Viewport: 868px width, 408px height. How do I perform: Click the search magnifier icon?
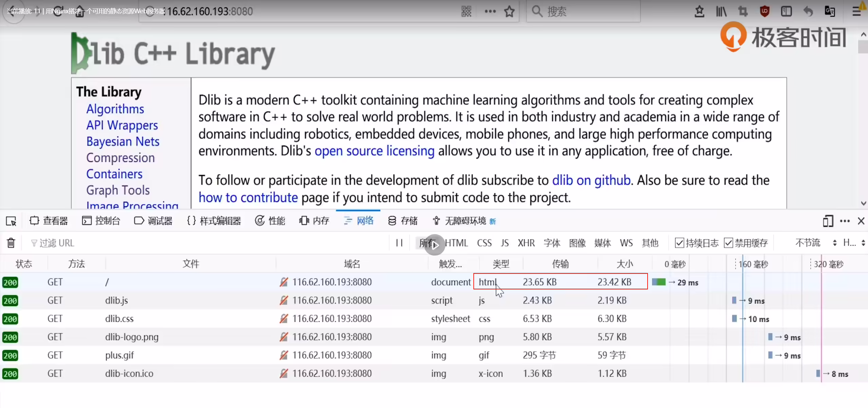[537, 12]
